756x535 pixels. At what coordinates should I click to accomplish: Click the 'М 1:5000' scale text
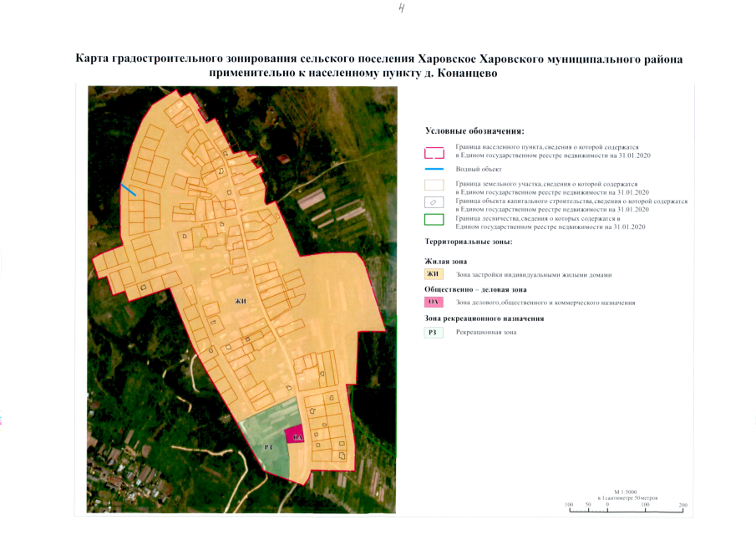[626, 492]
